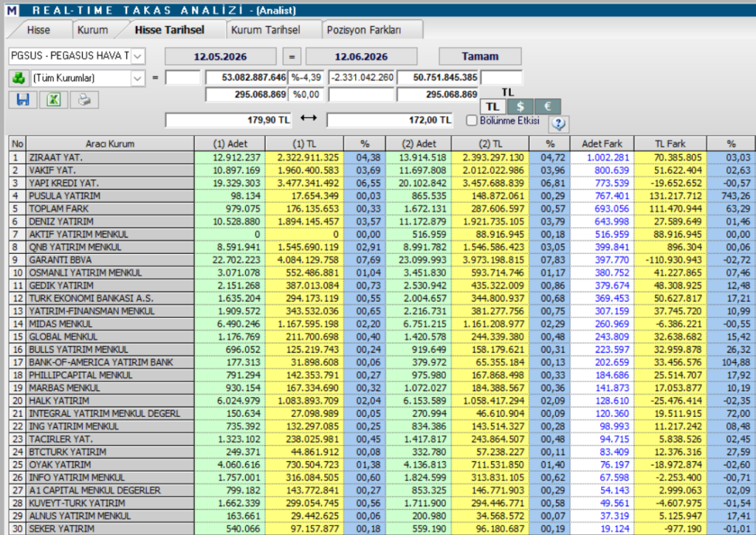Screen dimensions: 756x535
Task: Click the 743,26 percent cell
Action: [731, 196]
